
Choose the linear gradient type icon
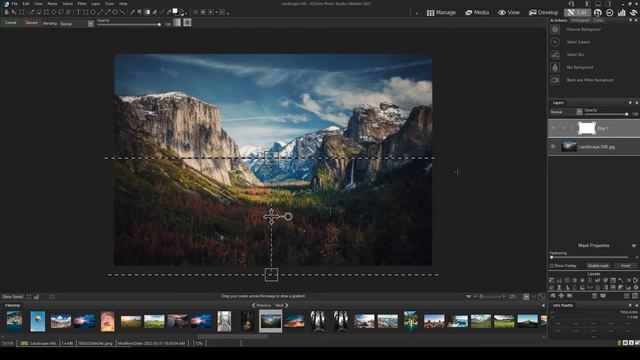(x=177, y=22)
